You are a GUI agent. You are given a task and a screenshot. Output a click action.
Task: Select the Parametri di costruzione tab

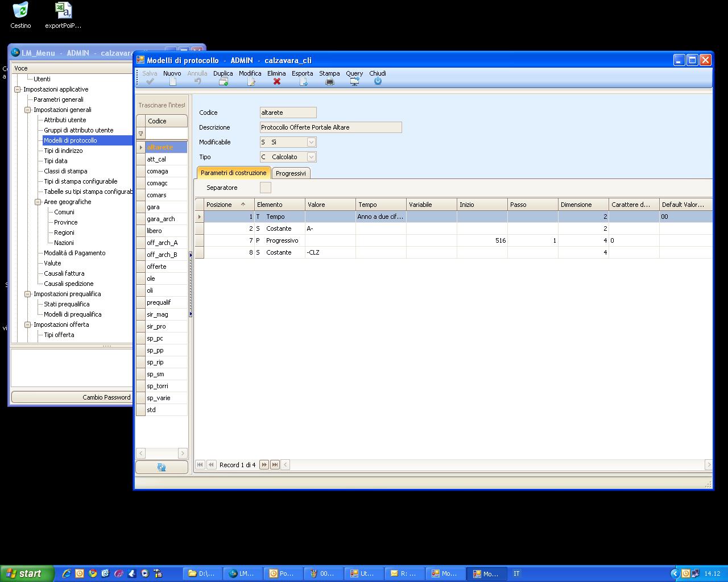[x=233, y=173]
